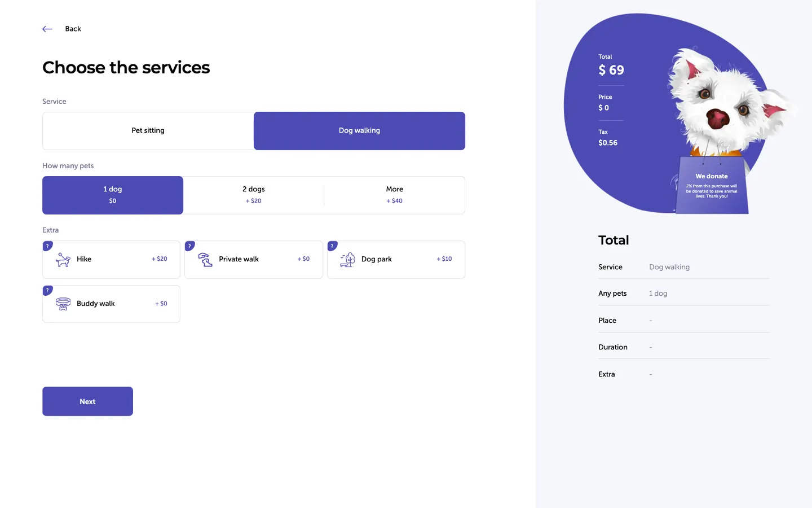Viewport: 812px width, 508px height.
Task: Open the Private walk help question-mark badge
Action: coord(190,246)
